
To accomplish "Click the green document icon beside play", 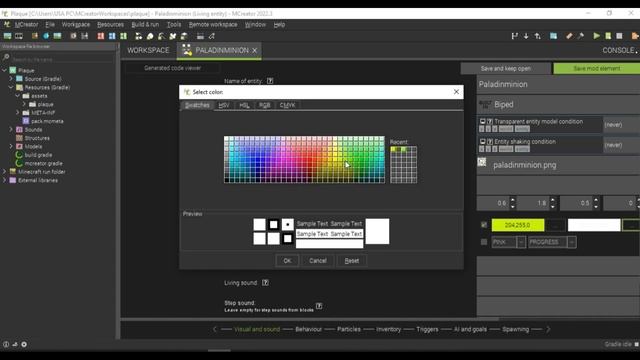I will [x=608, y=36].
